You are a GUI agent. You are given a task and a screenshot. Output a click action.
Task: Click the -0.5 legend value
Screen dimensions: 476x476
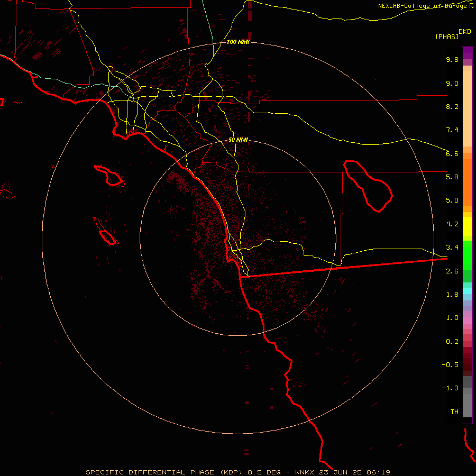coord(450,365)
